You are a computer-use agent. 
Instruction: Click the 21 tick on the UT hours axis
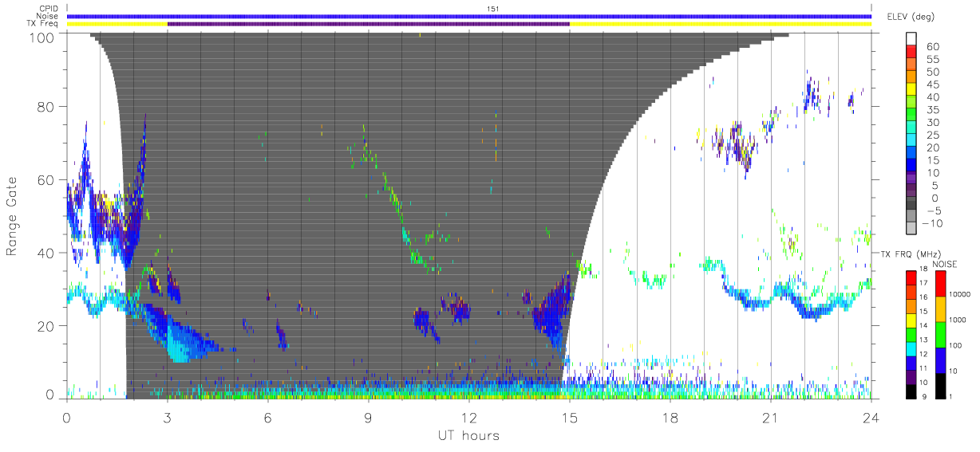tap(770, 418)
